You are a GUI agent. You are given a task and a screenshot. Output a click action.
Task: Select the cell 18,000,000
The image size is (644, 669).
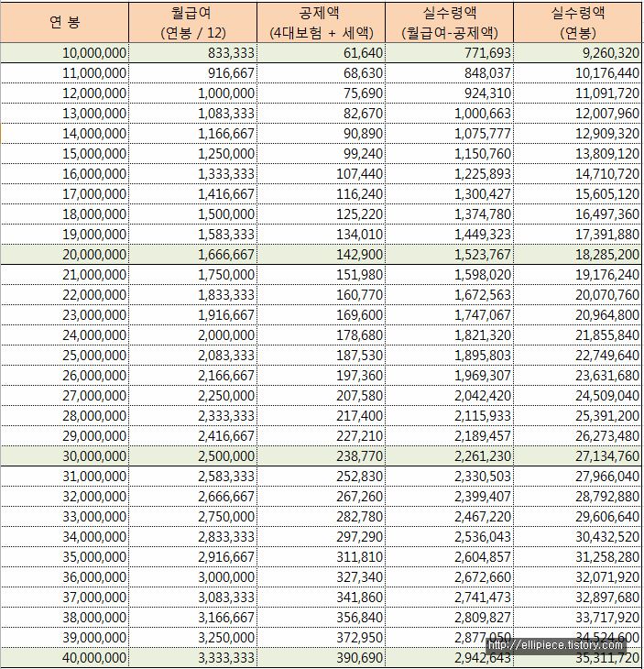[x=64, y=214]
